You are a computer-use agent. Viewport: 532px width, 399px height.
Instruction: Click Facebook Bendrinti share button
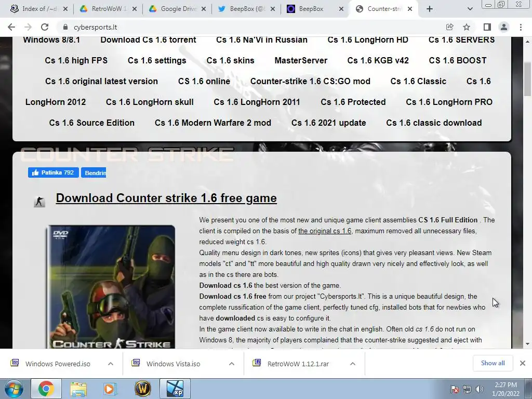click(x=94, y=172)
